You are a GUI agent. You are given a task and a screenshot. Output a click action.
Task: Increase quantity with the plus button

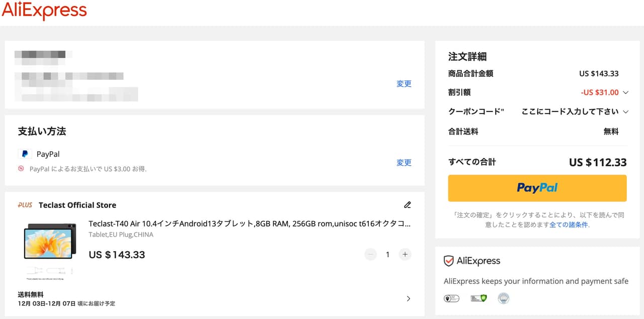(x=405, y=255)
